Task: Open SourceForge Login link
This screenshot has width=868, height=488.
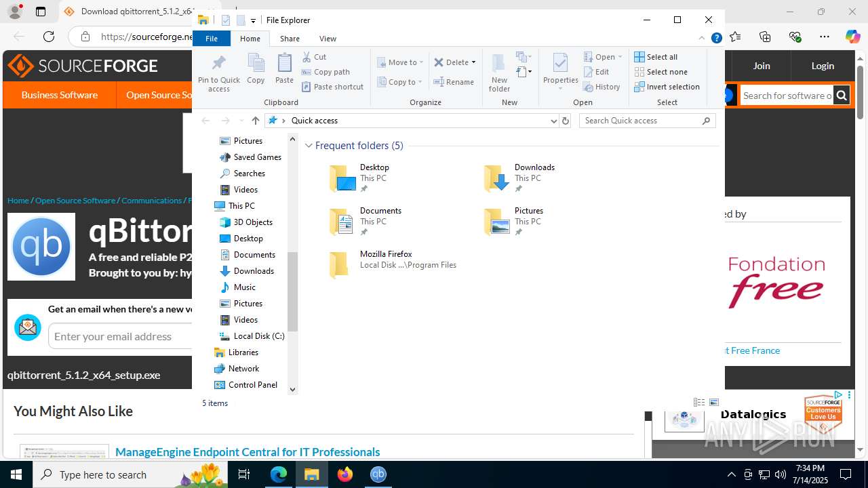Action: coord(823,66)
